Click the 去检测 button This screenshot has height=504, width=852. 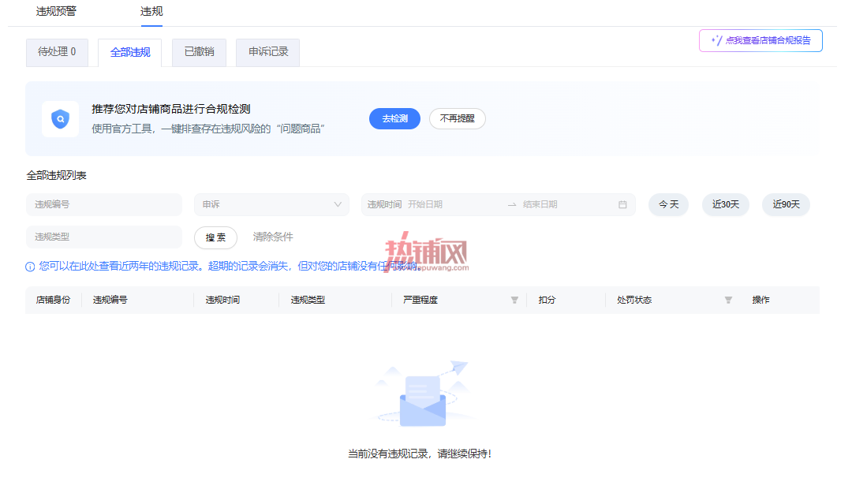pyautogui.click(x=394, y=119)
